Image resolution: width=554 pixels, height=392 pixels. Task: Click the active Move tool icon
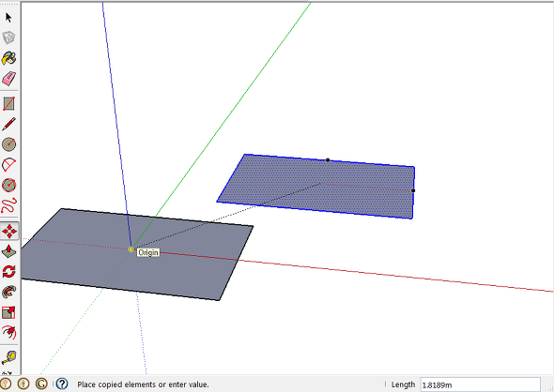coord(9,232)
